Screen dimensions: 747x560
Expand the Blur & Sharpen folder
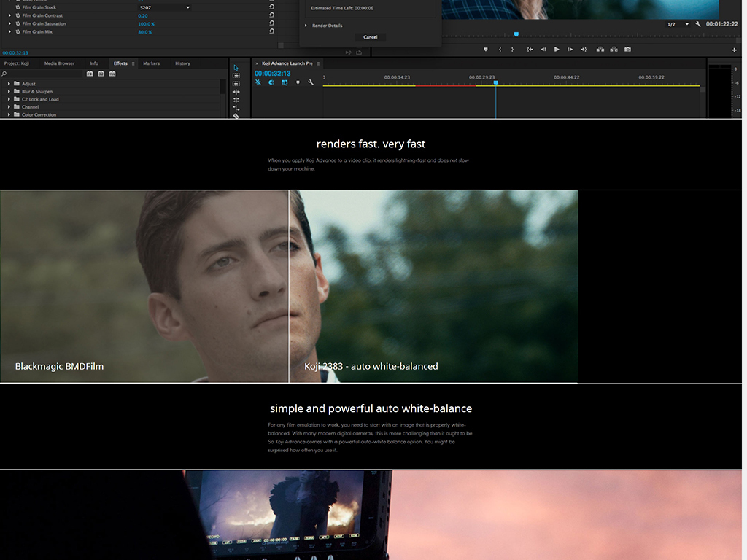9,91
